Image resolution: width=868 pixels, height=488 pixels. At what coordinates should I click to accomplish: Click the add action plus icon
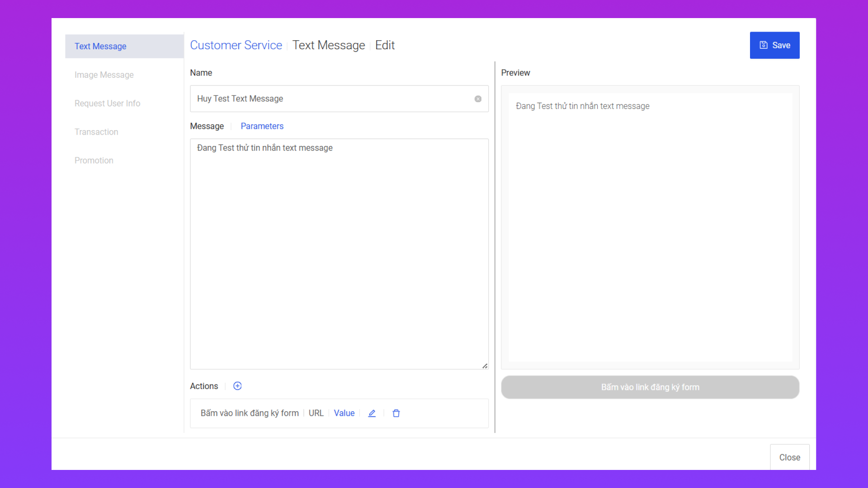[x=237, y=386]
